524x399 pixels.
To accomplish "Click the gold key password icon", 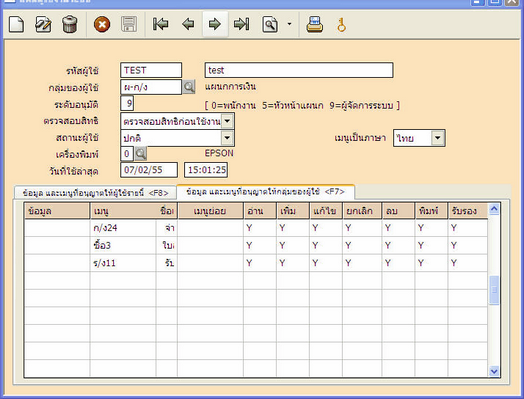I will (x=341, y=25).
